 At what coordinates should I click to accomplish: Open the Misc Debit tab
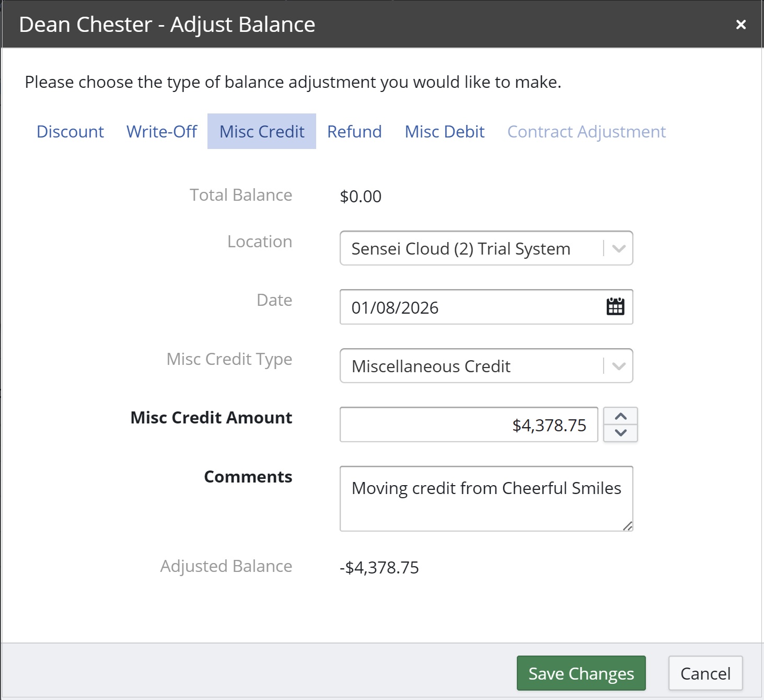coord(445,132)
